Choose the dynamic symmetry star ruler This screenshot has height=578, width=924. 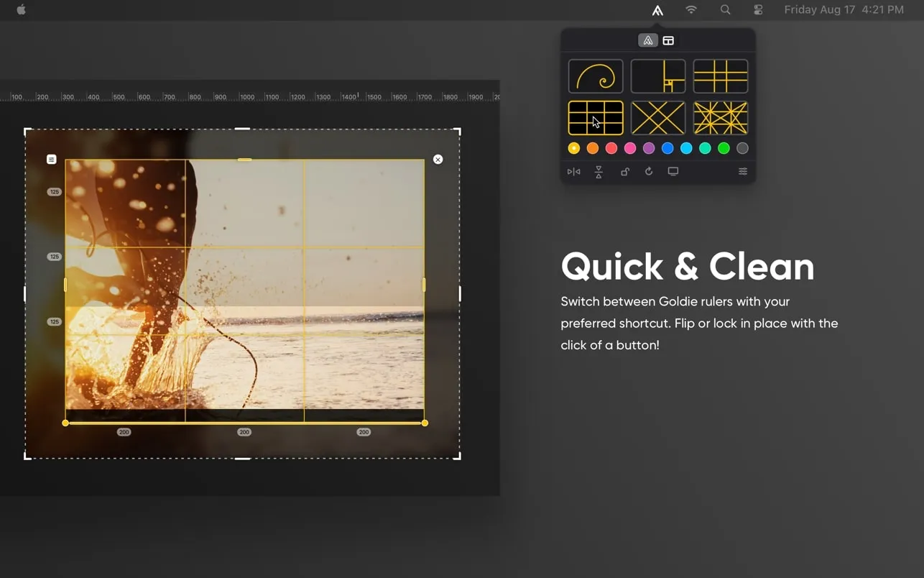tap(720, 118)
